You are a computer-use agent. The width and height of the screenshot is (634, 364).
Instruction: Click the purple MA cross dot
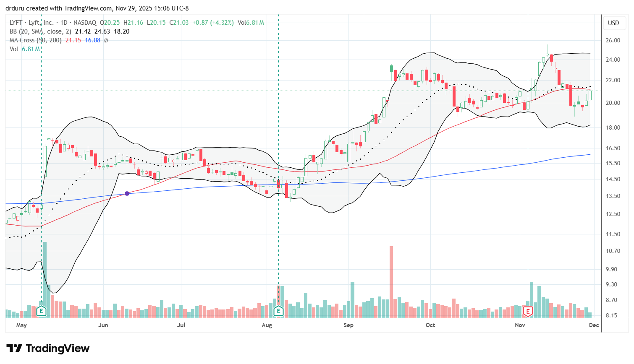tap(127, 193)
